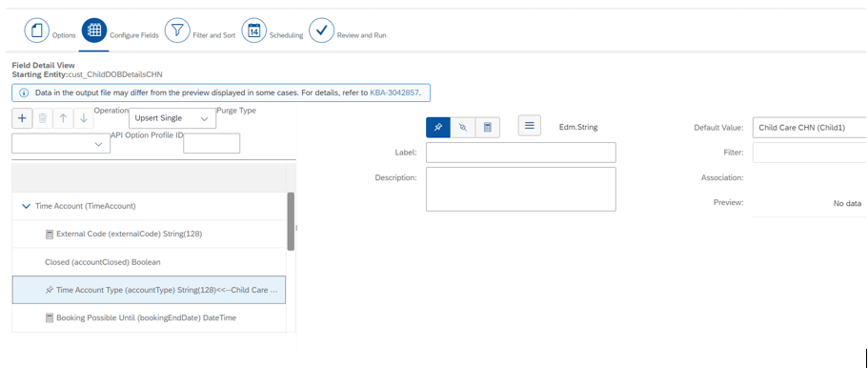Go to the Scheduling calendar step
Image resolution: width=868 pixels, height=368 pixels.
pyautogui.click(x=254, y=31)
